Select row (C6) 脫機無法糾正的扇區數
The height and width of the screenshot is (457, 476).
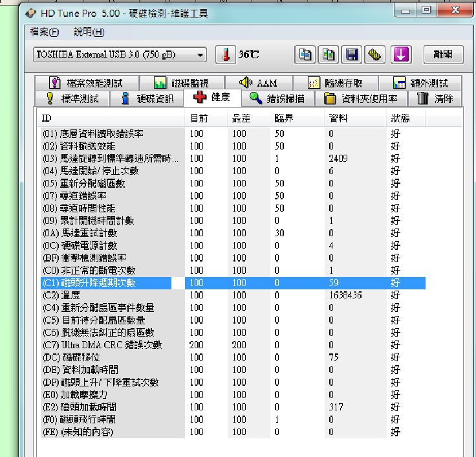click(x=233, y=333)
